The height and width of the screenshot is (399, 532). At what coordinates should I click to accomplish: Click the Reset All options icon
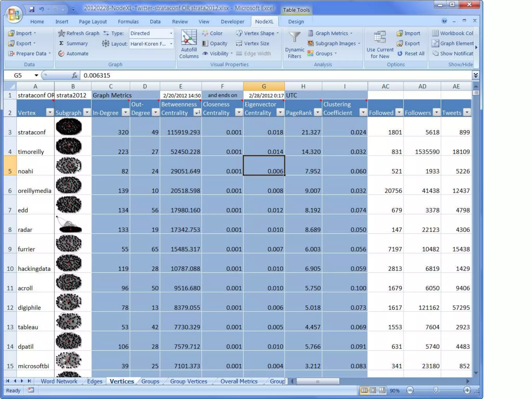400,54
